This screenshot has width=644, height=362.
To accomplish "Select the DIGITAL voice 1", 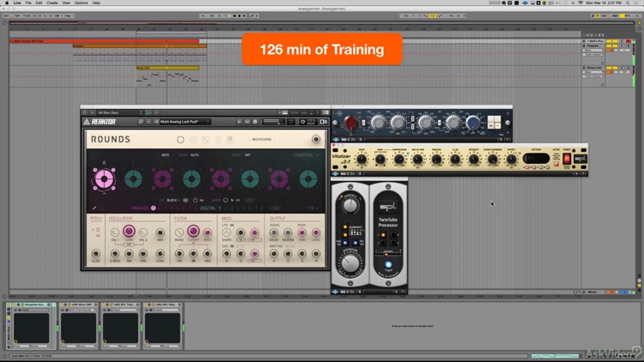I will click(x=219, y=208).
